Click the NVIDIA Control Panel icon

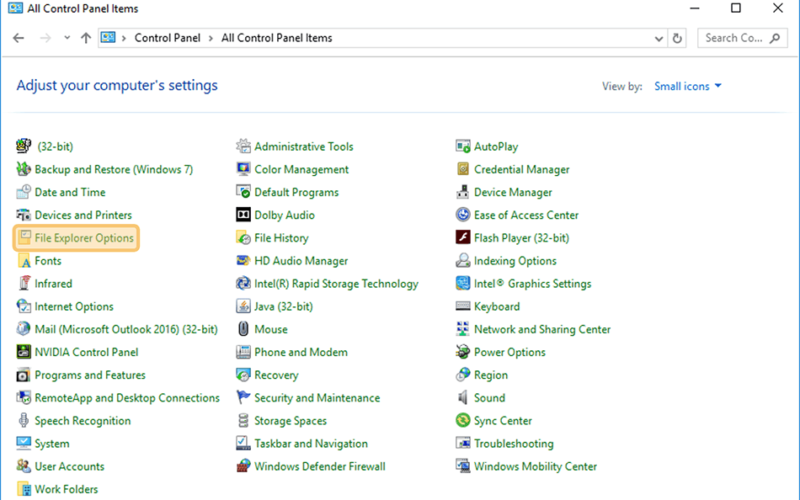coord(23,352)
